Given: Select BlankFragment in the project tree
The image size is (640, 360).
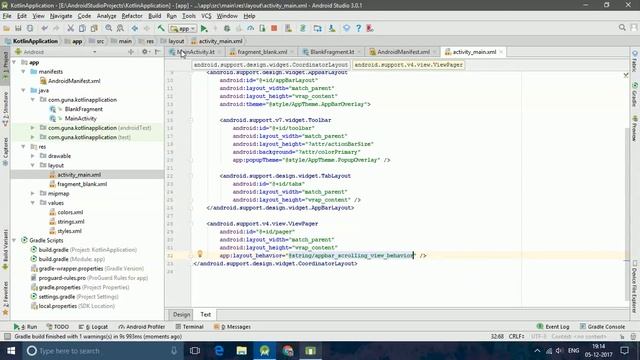Looking at the screenshot, I should pyautogui.click(x=83, y=109).
